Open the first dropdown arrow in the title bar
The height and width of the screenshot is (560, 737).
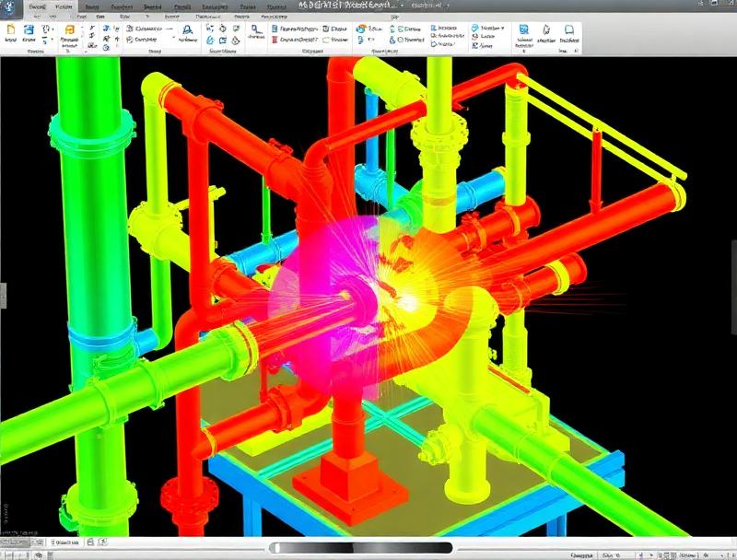[403, 6]
